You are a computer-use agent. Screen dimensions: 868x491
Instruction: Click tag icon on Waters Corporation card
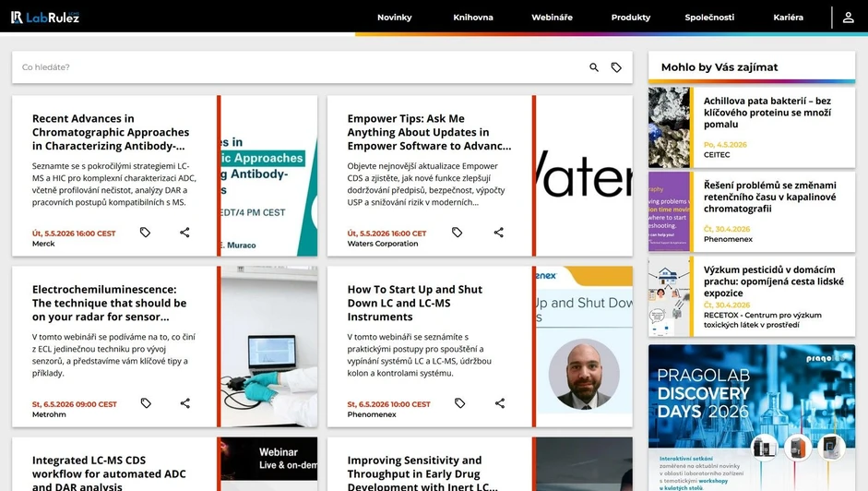click(457, 233)
